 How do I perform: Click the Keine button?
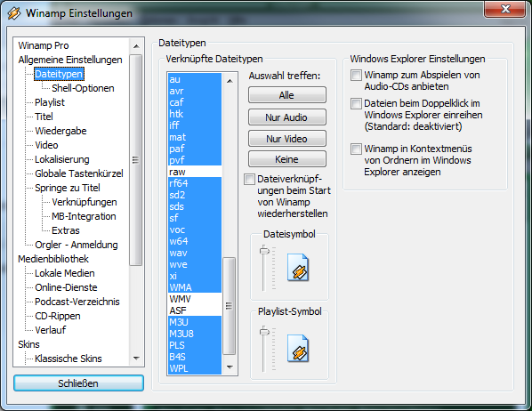pos(287,159)
